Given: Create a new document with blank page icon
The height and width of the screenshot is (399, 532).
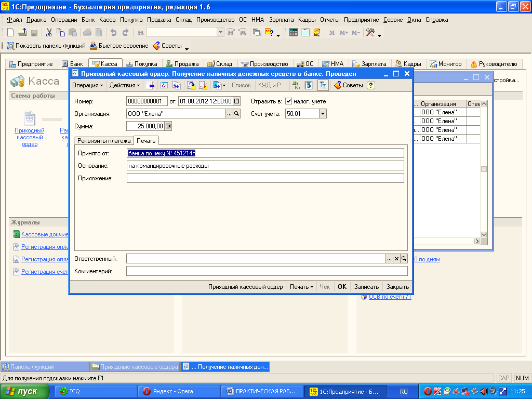Looking at the screenshot, I should click(10, 33).
